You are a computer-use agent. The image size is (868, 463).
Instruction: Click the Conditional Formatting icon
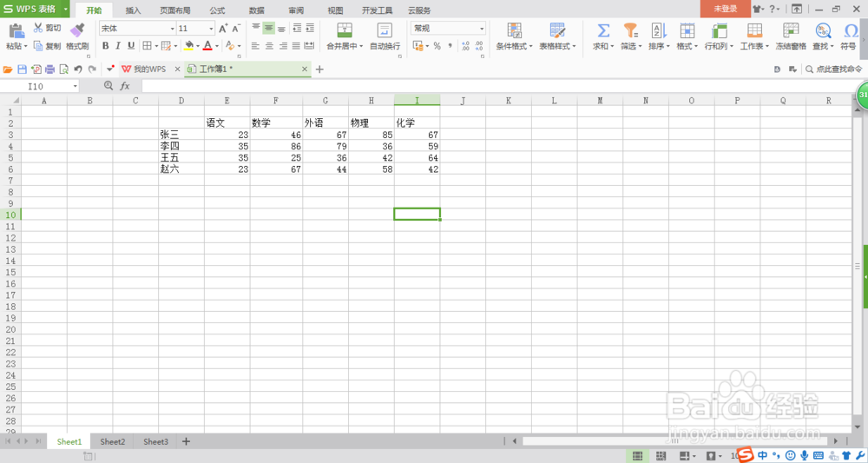514,30
